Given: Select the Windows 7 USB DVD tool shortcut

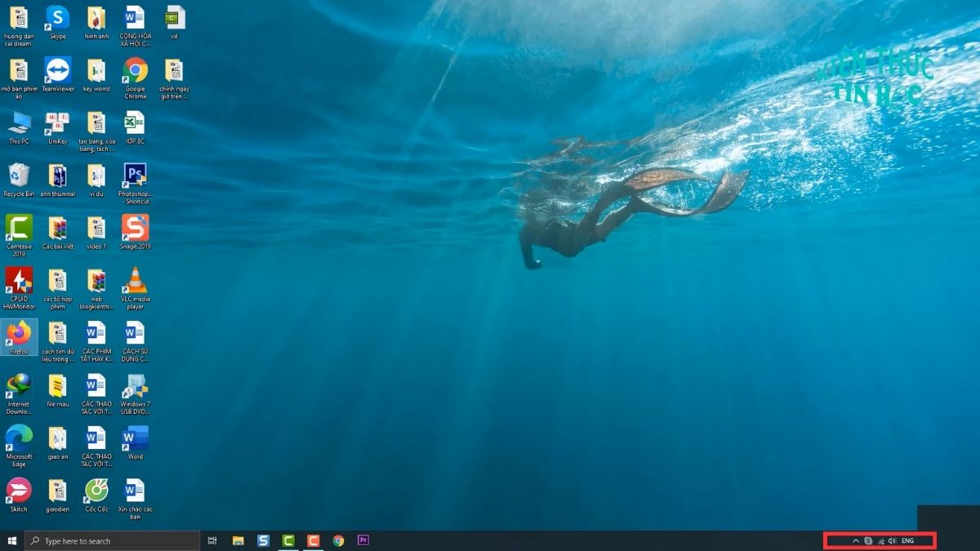Looking at the screenshot, I should tap(136, 393).
